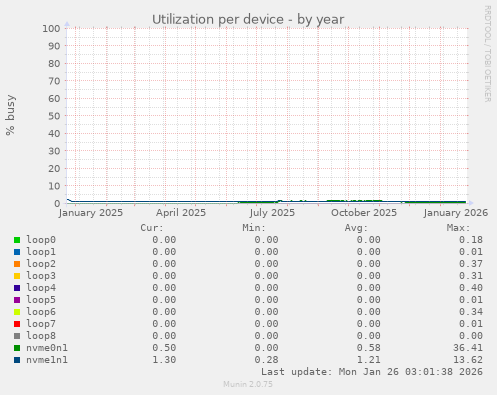Click the loop3 yellow color swatch
The height and width of the screenshot is (395, 497).
point(17,276)
